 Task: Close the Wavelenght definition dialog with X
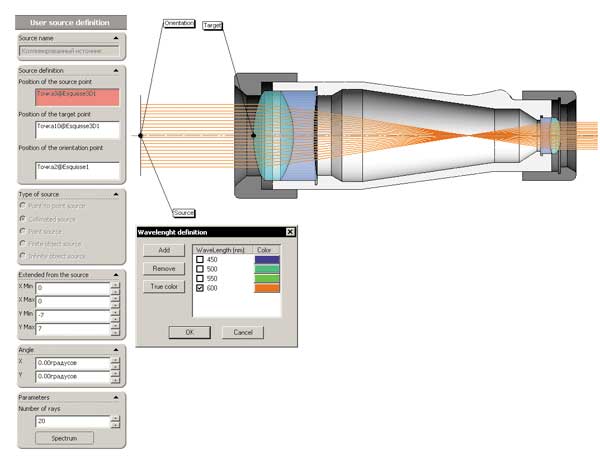pos(290,232)
